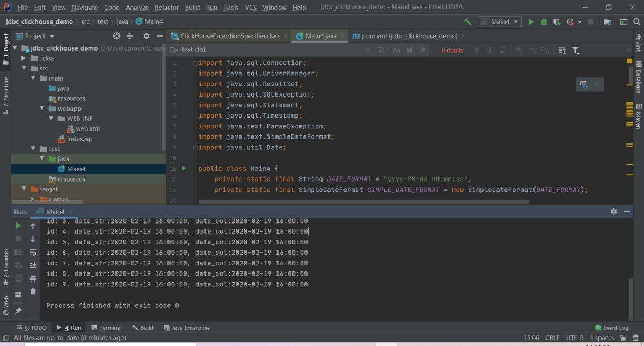
Task: Click in the test_dist search field
Action: [271, 50]
